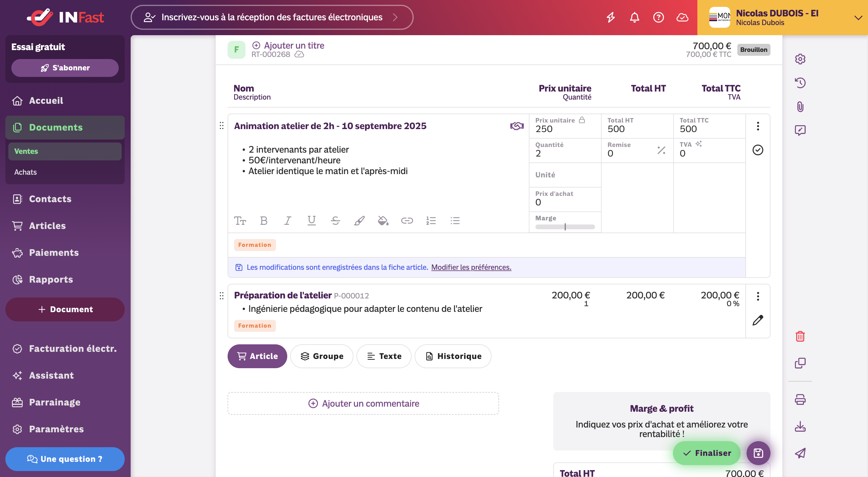The height and width of the screenshot is (477, 868).
Task: Click the Quantité input field
Action: (x=565, y=150)
